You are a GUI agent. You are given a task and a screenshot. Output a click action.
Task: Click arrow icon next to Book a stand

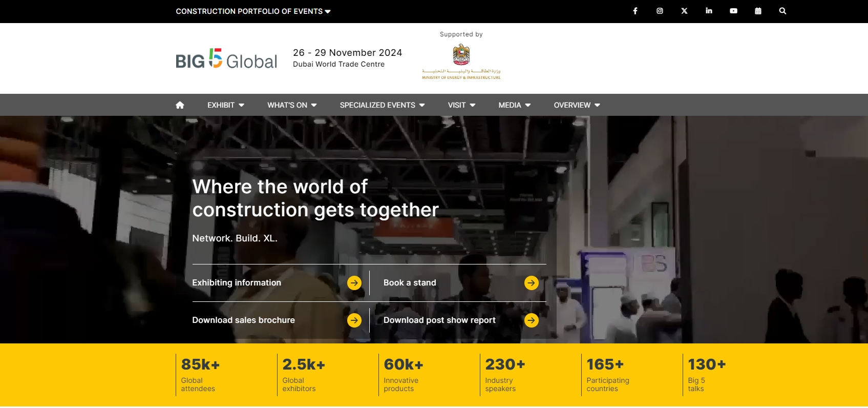click(532, 283)
